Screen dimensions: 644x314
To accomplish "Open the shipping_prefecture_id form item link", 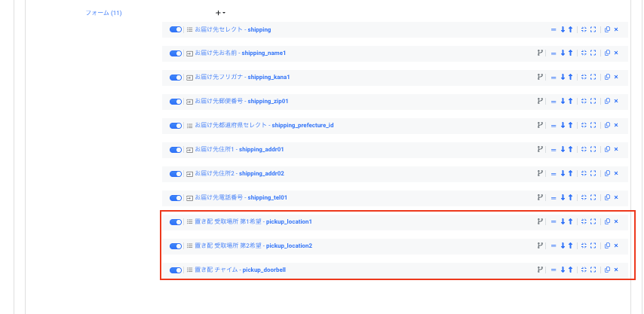I will click(x=264, y=126).
